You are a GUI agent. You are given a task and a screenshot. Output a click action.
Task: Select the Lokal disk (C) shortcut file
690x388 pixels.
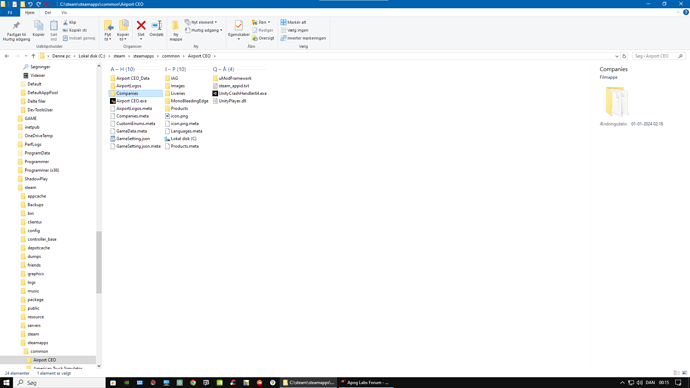coord(180,139)
